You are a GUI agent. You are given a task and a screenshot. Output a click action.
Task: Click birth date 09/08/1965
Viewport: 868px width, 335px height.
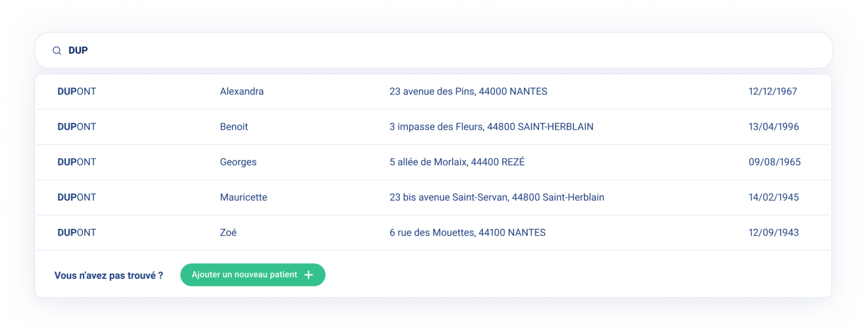coord(774,162)
